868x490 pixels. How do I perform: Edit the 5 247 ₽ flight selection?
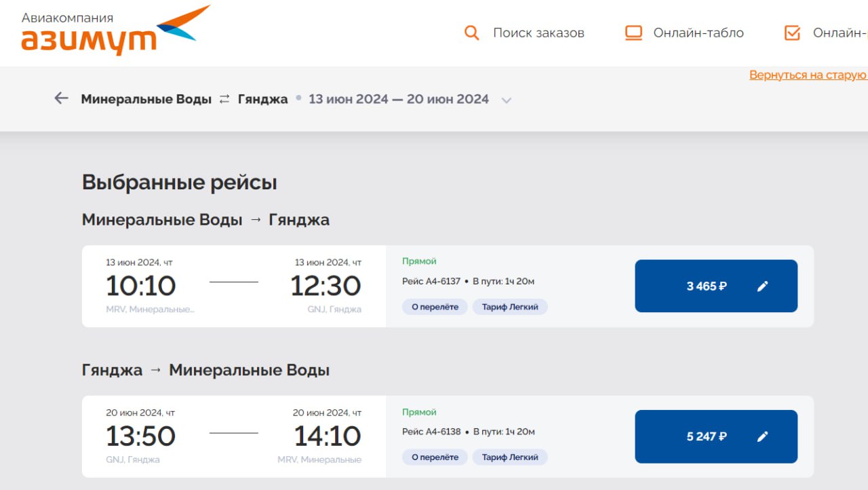pos(763,436)
